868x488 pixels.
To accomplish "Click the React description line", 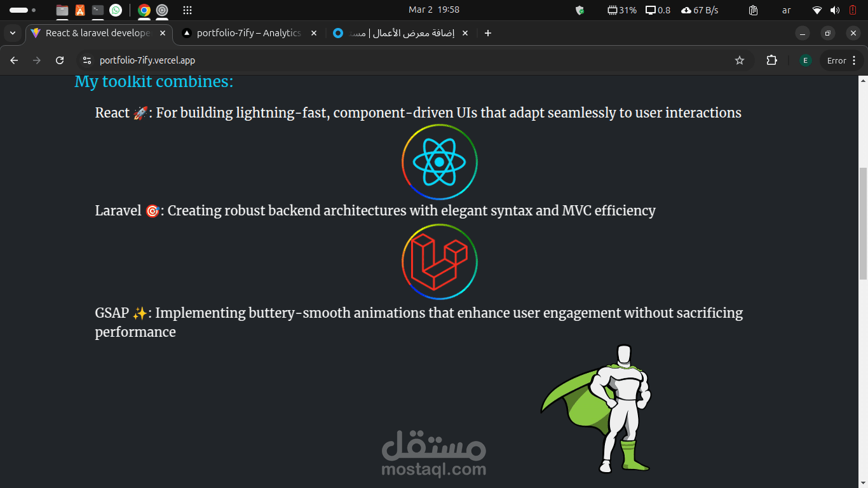I will 418,112.
